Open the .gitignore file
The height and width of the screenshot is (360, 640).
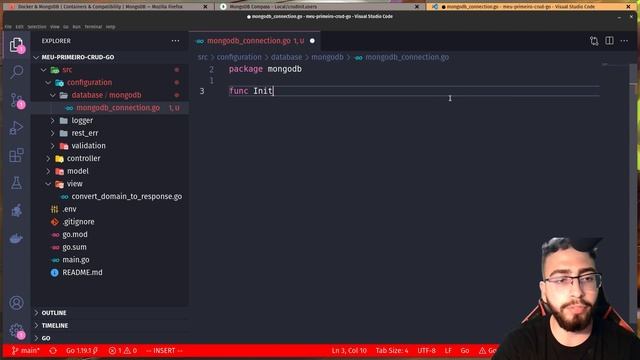[78, 222]
